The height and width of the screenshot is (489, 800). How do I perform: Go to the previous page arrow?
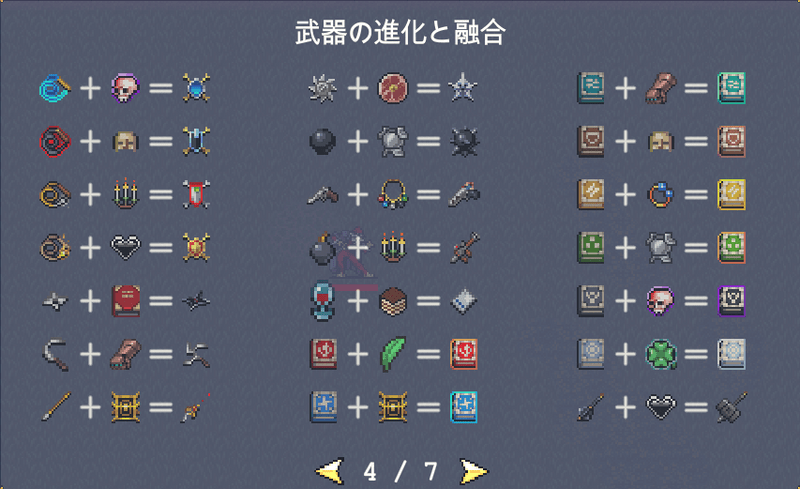(x=329, y=471)
